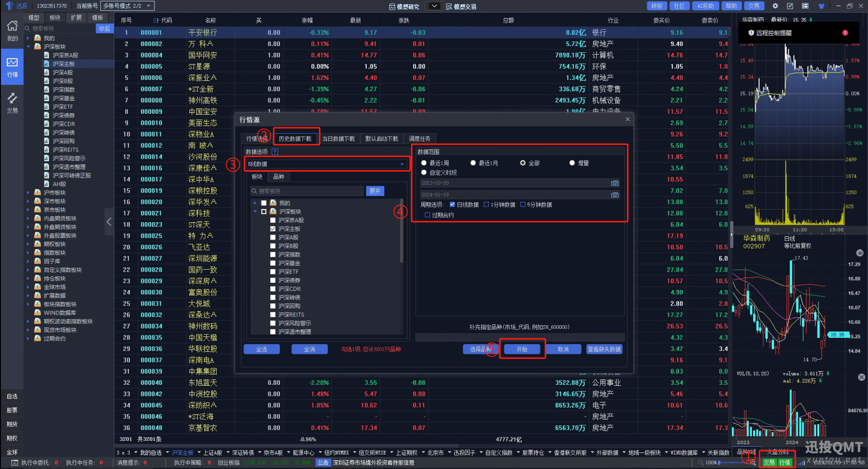The width and height of the screenshot is (868, 469).
Task: Expand 沪市板块 in the left sidebar tree
Action: pyautogui.click(x=28, y=193)
